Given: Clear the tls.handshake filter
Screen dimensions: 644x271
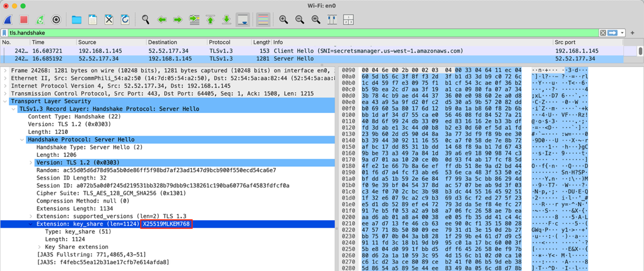Looking at the screenshot, I should [603, 33].
